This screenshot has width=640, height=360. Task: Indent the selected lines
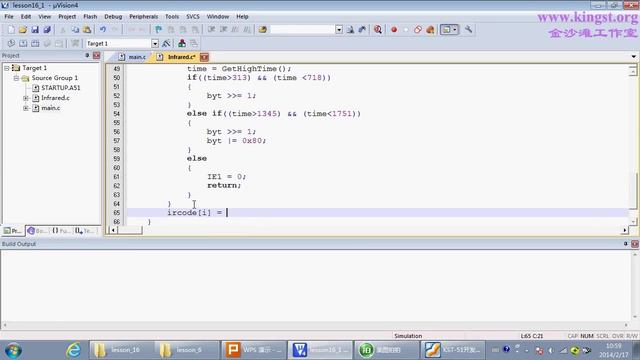coord(211,30)
